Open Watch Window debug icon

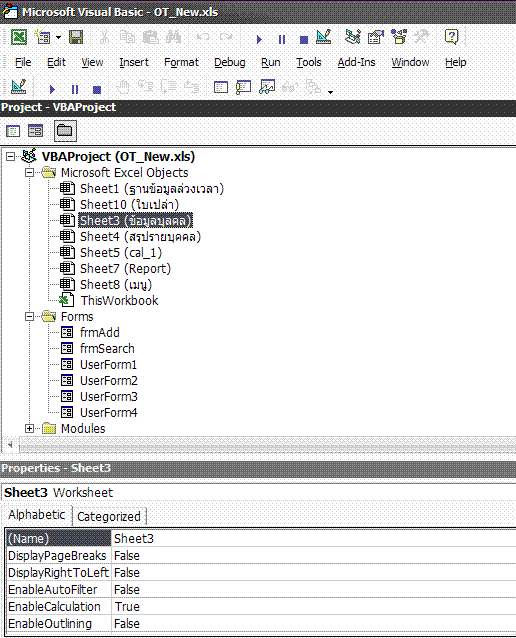pos(267,87)
